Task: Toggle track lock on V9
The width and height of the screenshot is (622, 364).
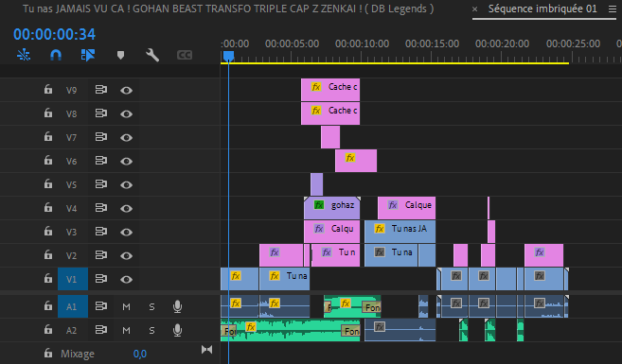Action: tap(48, 90)
